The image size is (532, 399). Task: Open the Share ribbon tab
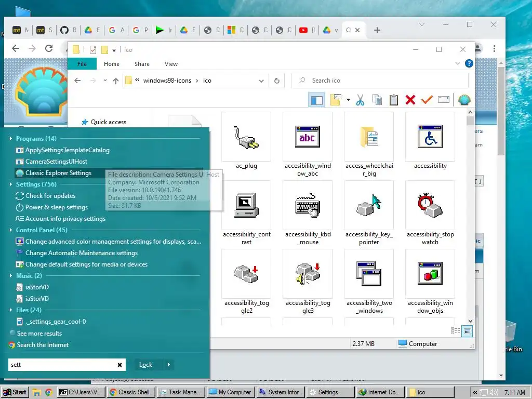point(142,64)
